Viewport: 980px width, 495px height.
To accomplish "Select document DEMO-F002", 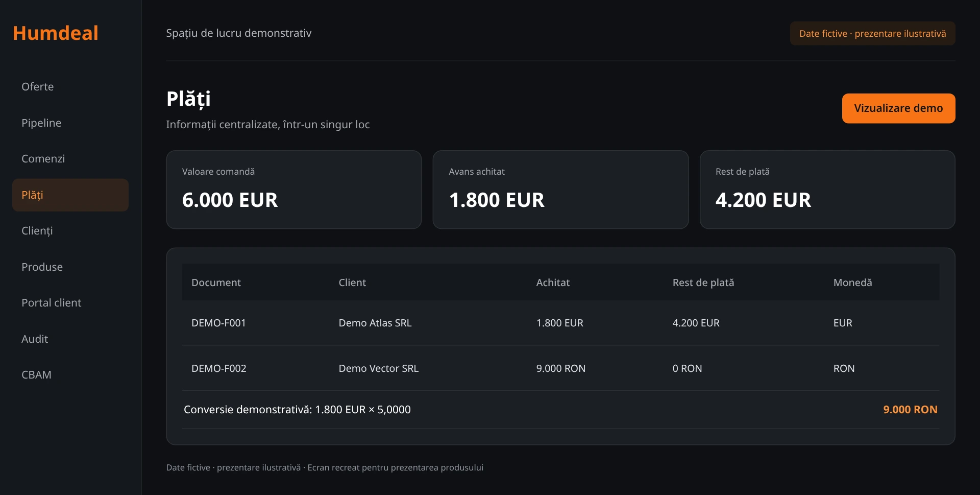I will tap(218, 368).
